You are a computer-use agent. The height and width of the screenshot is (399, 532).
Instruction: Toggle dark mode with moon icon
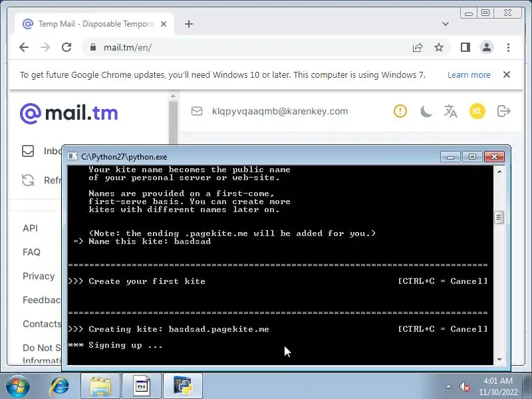pos(426,111)
